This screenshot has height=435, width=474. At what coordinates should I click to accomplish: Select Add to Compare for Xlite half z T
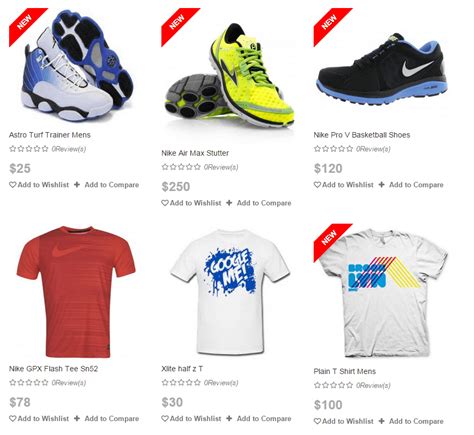264,418
